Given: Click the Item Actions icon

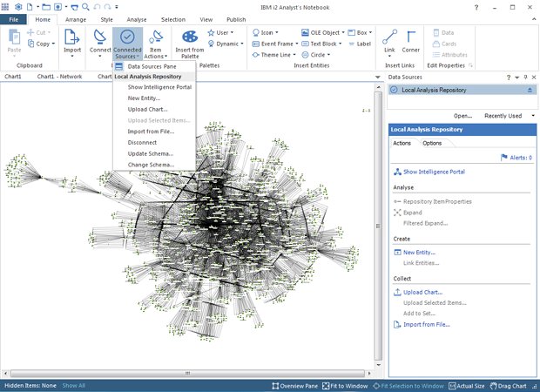Looking at the screenshot, I should (156, 37).
